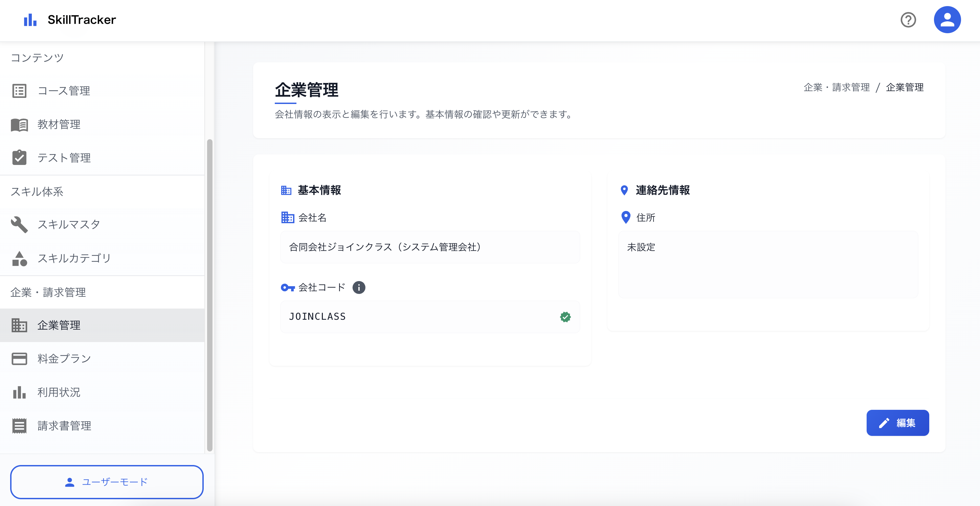
Task: Select the 企業管理 sidebar item
Action: tap(59, 325)
